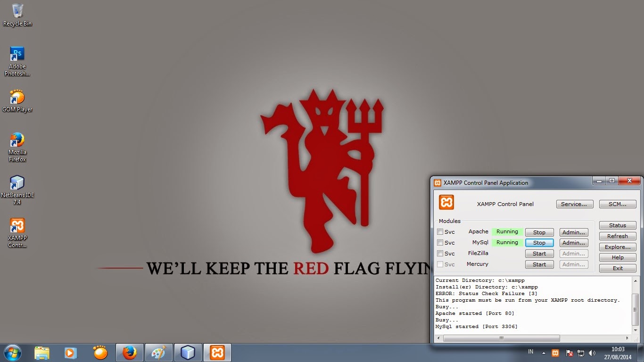Stop the Apache module

(539, 232)
